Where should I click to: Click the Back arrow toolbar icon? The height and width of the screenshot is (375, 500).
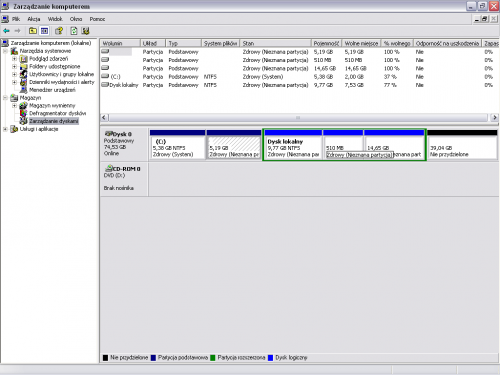pos(6,31)
